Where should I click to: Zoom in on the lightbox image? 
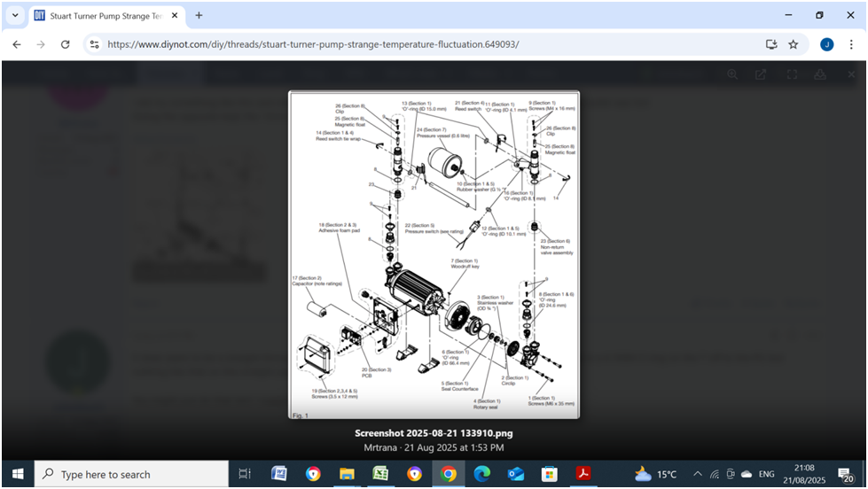[732, 74]
